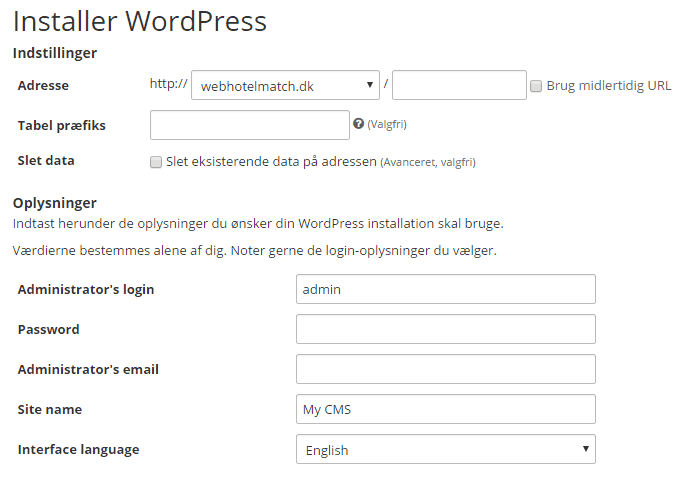Focus the Administrator's email input field
Viewport: 685px width, 492px height.
click(x=446, y=369)
